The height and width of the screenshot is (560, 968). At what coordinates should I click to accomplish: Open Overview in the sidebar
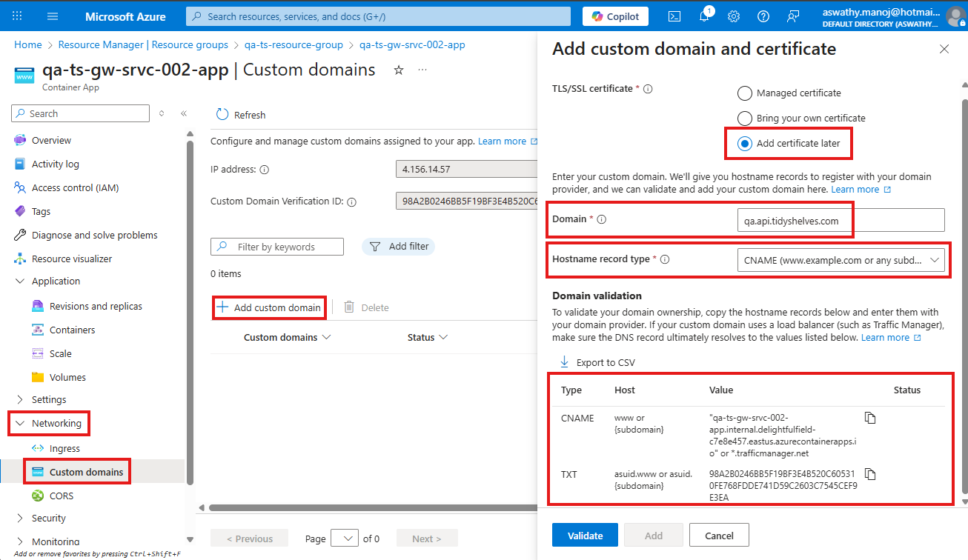[x=51, y=141]
